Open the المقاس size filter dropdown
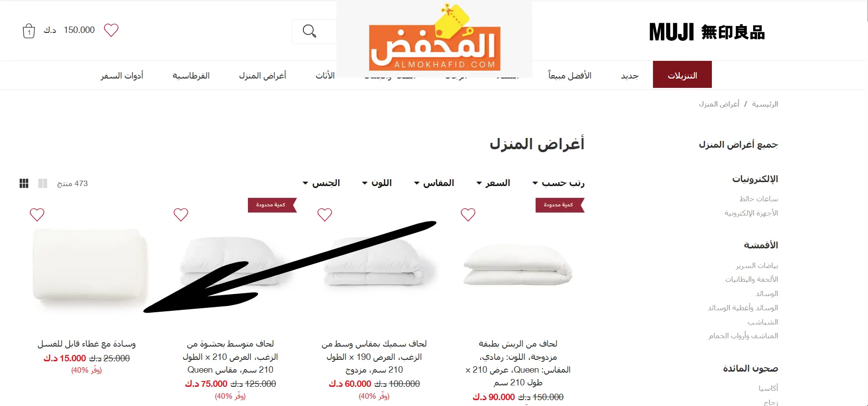The height and width of the screenshot is (406, 868). point(434,183)
